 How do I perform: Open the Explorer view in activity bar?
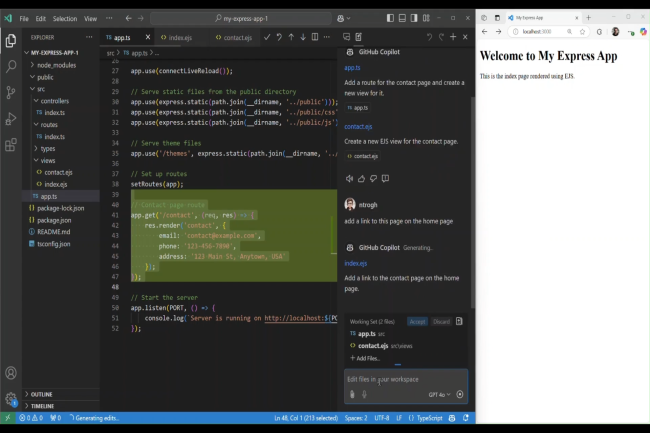[11, 41]
